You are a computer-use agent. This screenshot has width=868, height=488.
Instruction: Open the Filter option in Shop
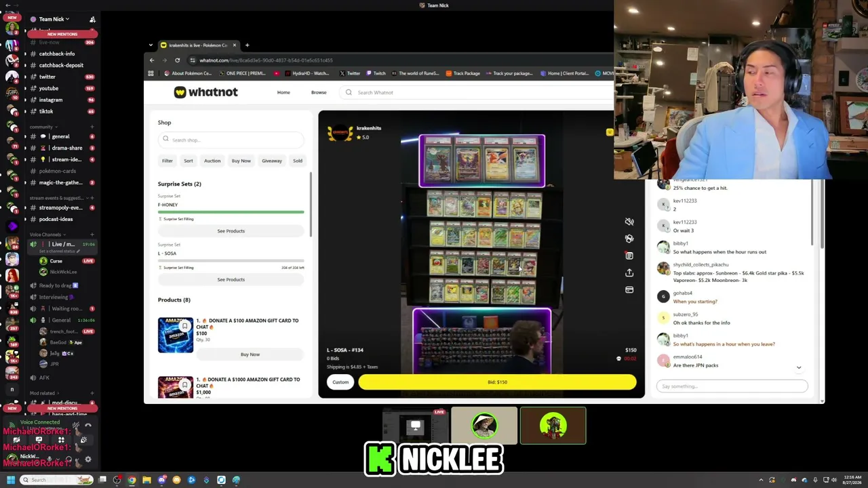(x=167, y=161)
